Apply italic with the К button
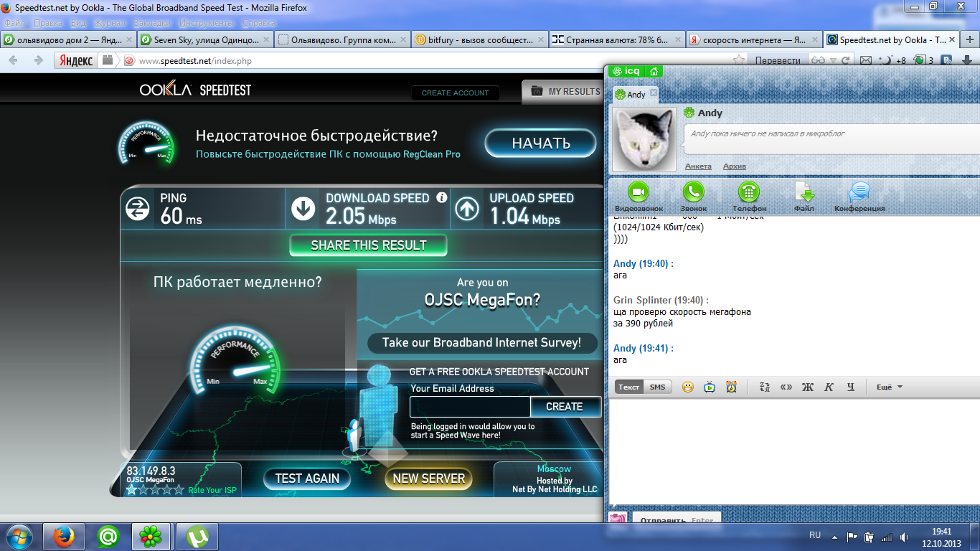 point(829,387)
